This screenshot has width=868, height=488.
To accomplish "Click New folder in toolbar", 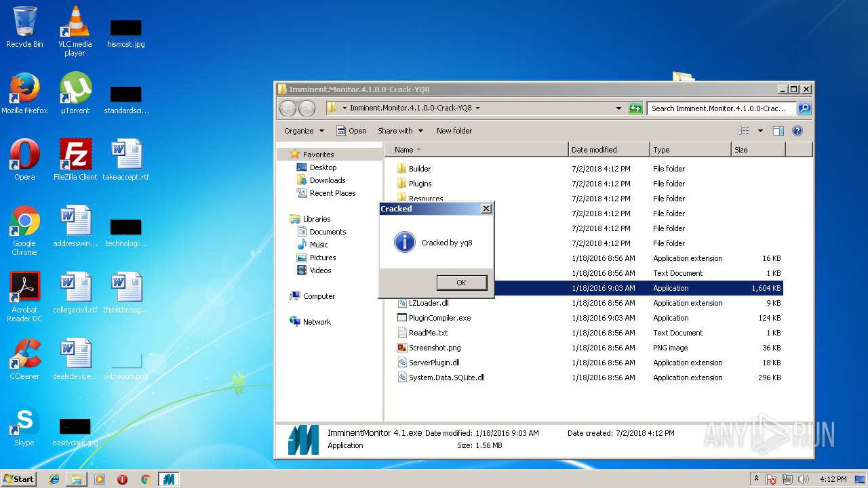I will [x=454, y=131].
